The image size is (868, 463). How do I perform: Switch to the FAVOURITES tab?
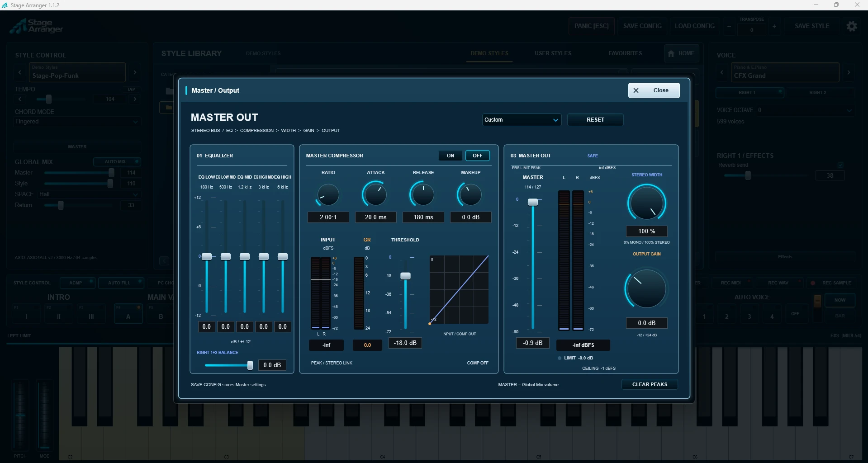625,53
